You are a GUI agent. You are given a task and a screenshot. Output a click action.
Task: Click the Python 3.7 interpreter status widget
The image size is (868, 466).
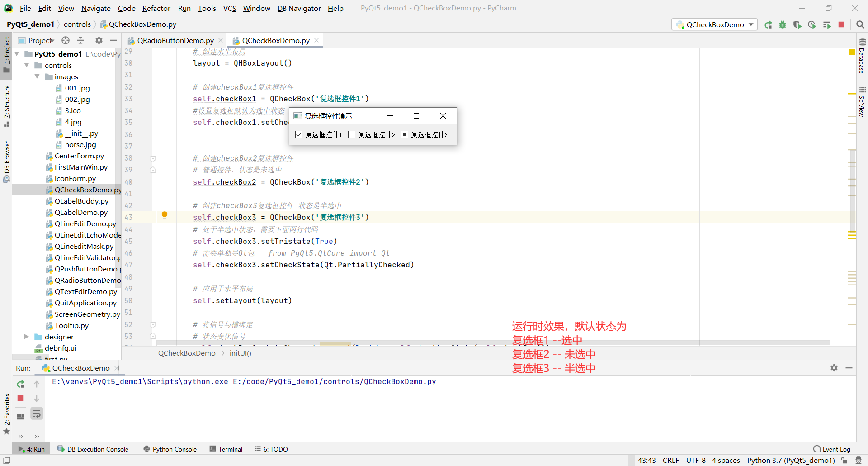tap(791, 461)
